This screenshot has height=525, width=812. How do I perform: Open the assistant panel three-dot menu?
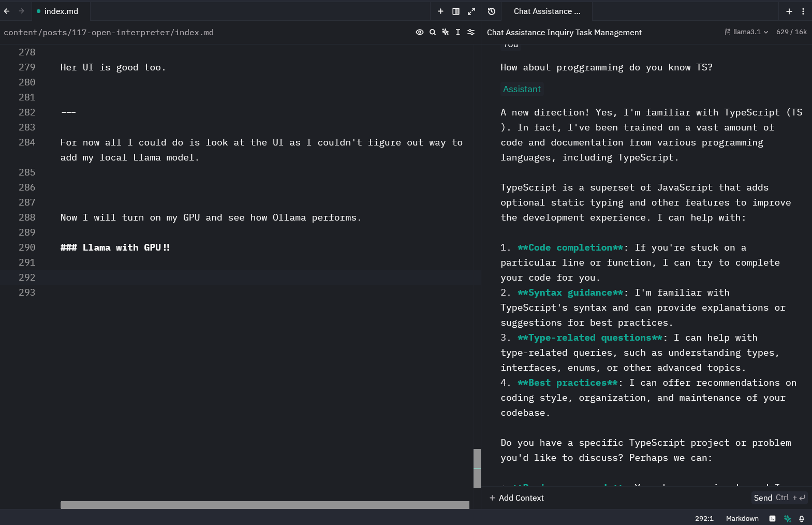coord(803,11)
